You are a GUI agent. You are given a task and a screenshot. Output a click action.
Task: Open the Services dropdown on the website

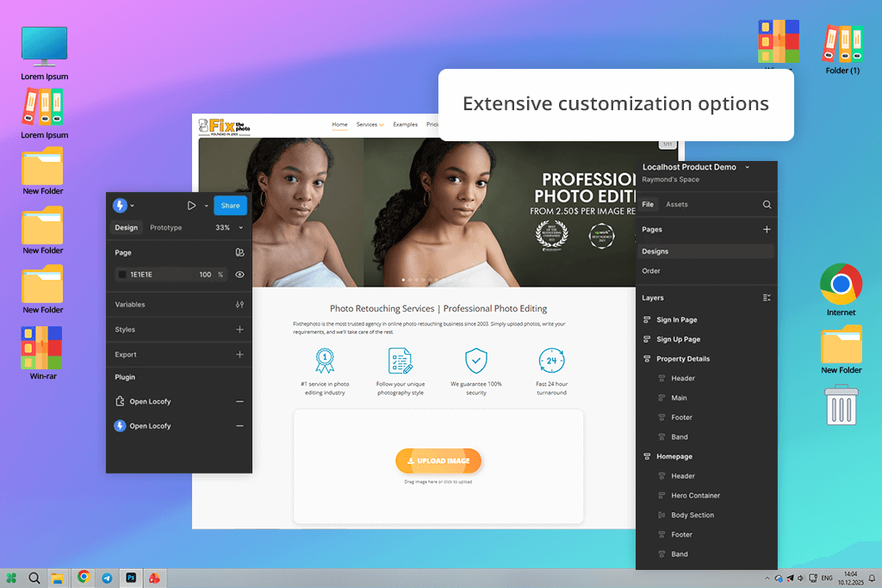(x=370, y=125)
